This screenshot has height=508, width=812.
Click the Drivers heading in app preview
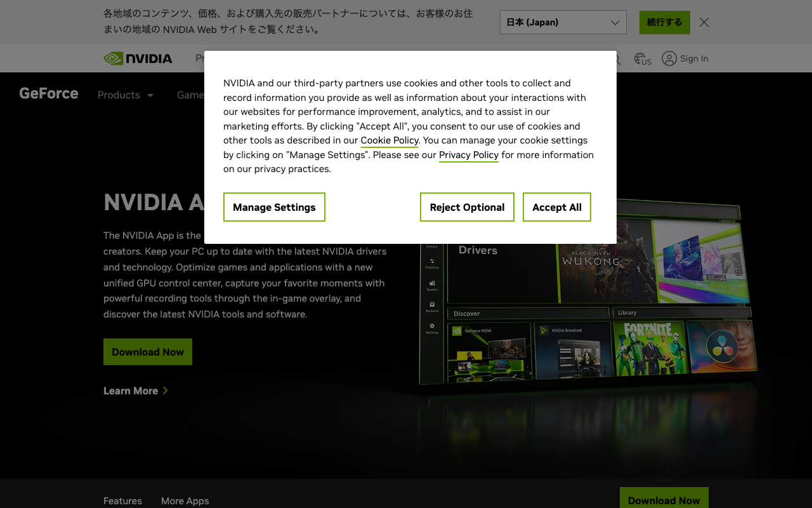point(478,250)
